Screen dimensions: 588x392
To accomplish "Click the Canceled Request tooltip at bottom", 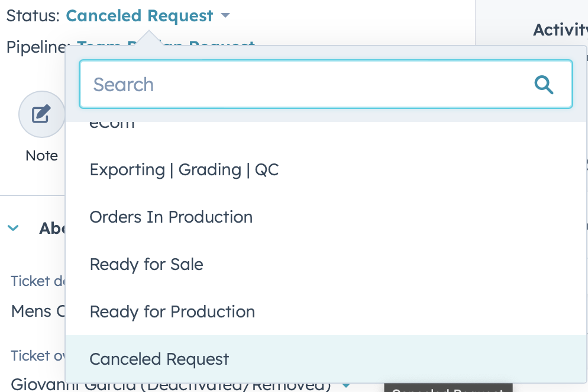I will tap(447, 389).
